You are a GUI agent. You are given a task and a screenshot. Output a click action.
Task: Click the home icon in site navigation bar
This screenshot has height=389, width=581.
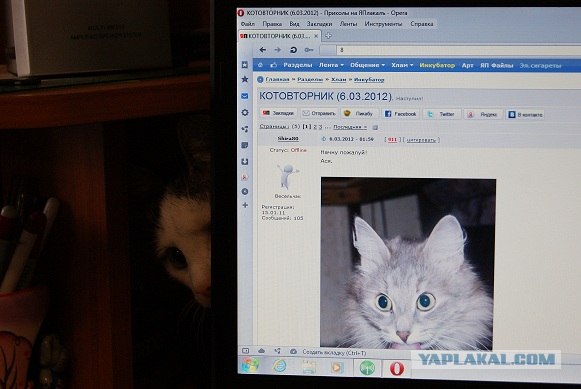(x=260, y=65)
